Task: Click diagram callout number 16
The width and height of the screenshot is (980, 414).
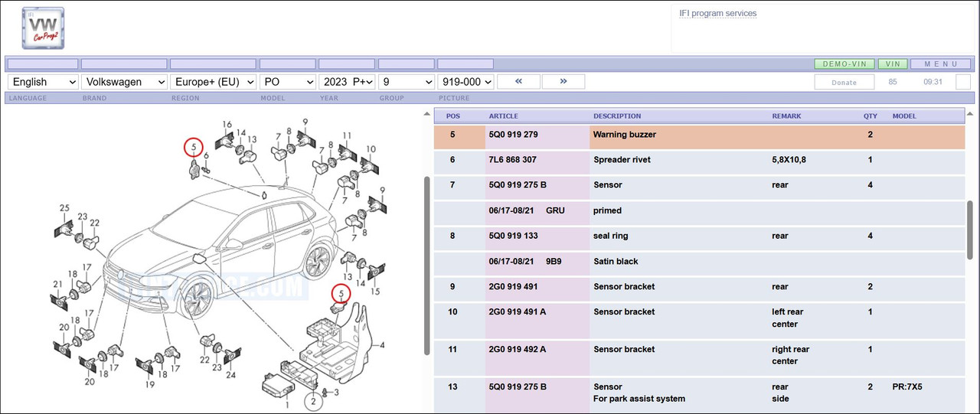Action: click(227, 124)
